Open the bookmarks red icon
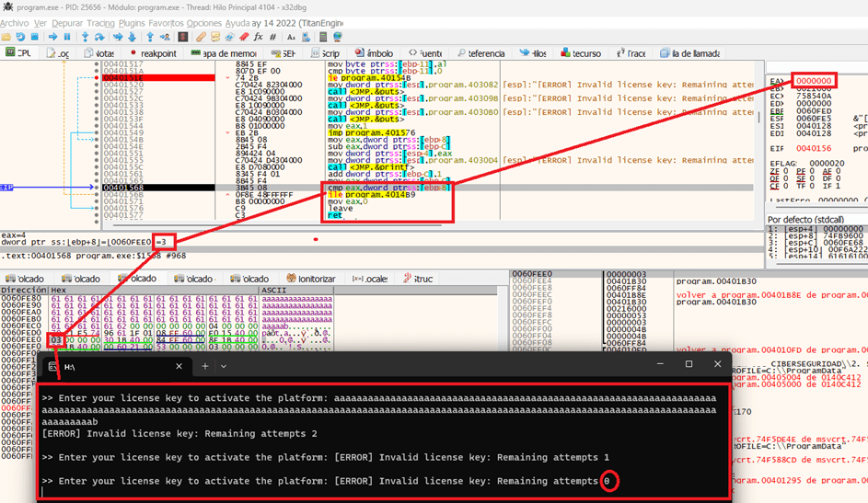 click(x=244, y=37)
